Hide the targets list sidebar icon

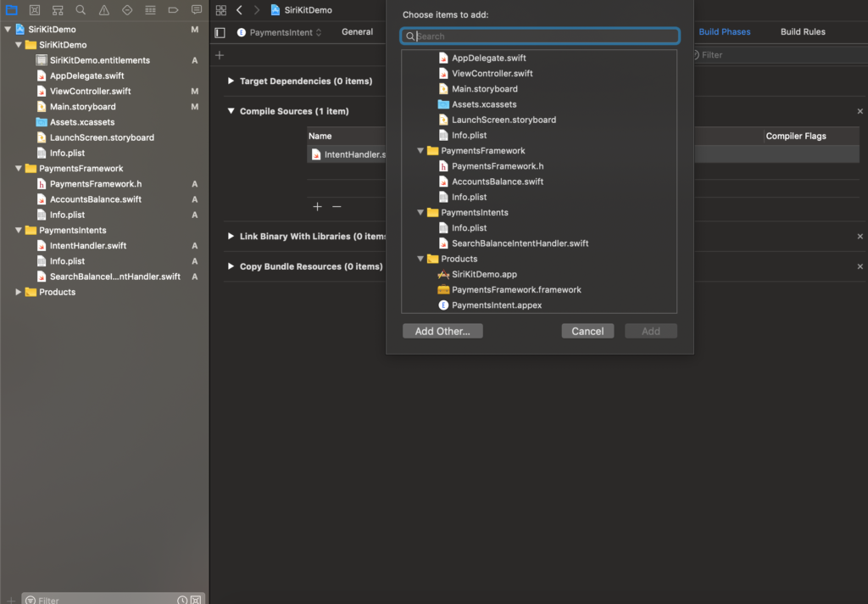pos(220,32)
